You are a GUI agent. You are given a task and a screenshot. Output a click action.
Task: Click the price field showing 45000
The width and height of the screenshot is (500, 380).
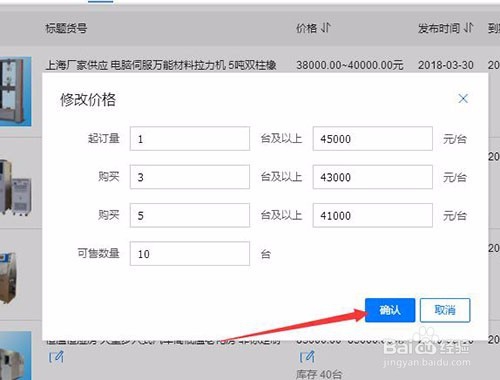[373, 139]
